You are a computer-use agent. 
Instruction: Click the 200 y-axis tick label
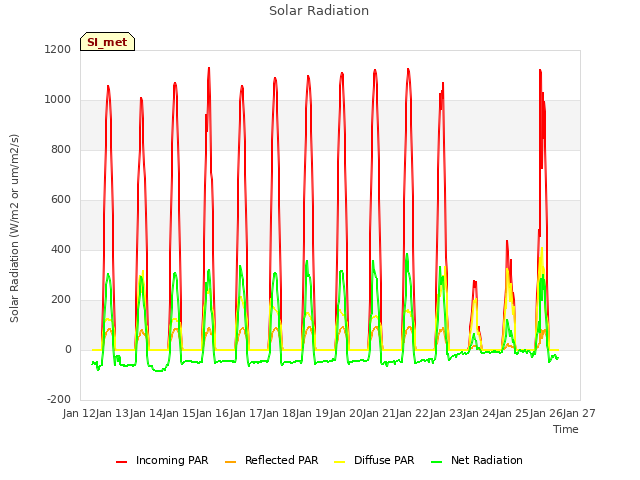61,300
